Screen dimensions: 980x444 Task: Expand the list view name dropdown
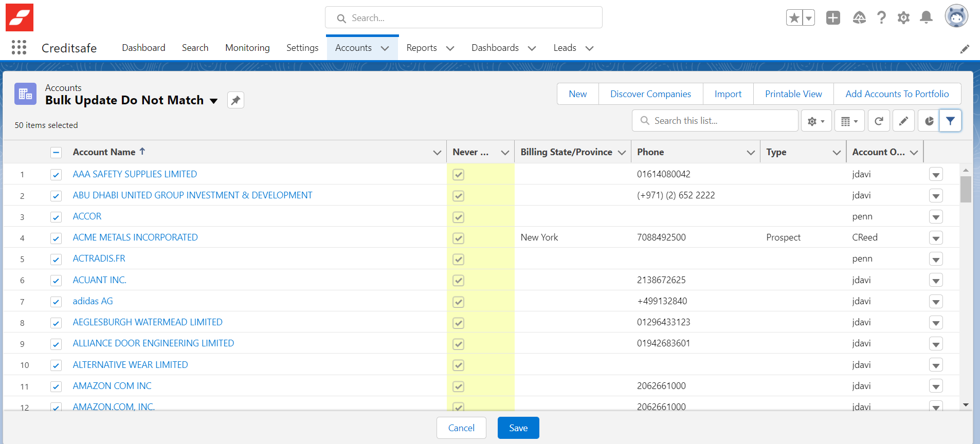pyautogui.click(x=213, y=101)
